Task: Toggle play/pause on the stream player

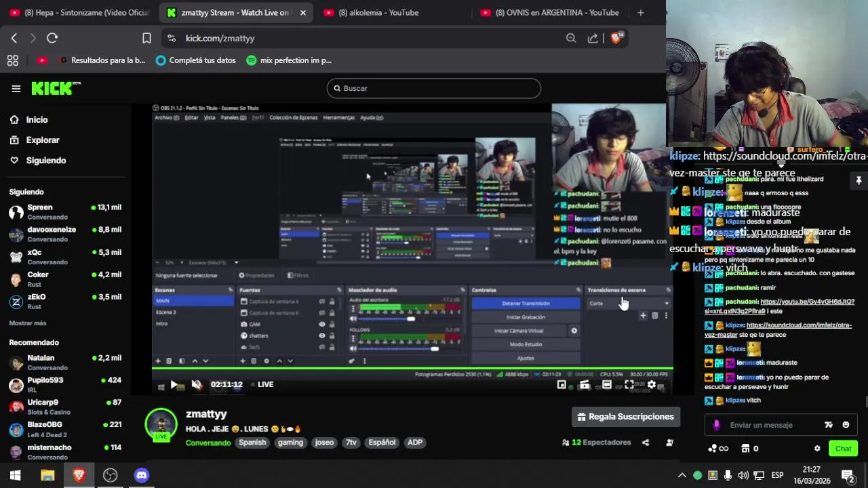Action: (x=174, y=384)
